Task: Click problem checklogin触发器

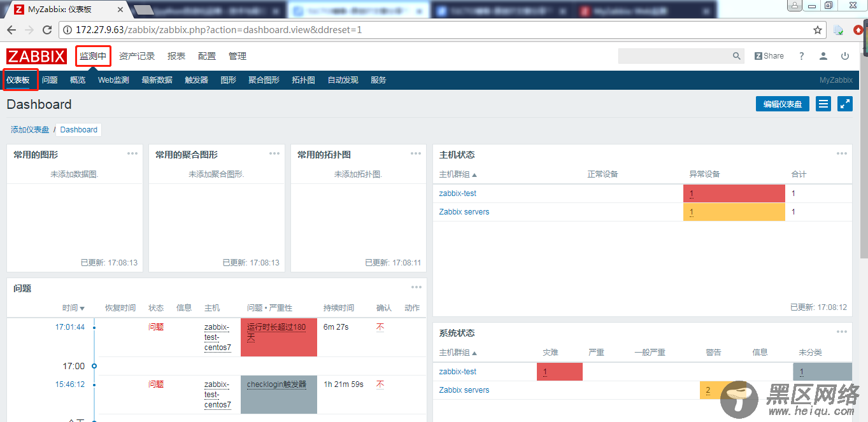Action: 276,384
